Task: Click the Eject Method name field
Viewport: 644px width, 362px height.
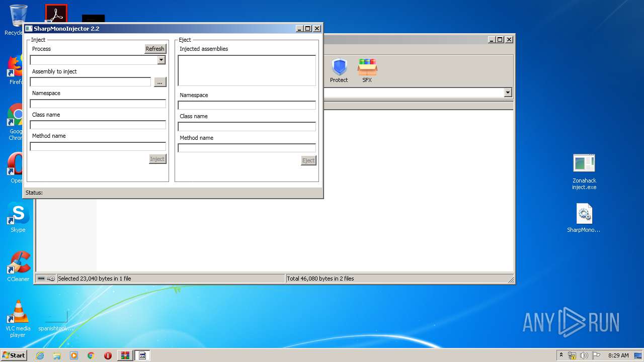Action: point(247,148)
